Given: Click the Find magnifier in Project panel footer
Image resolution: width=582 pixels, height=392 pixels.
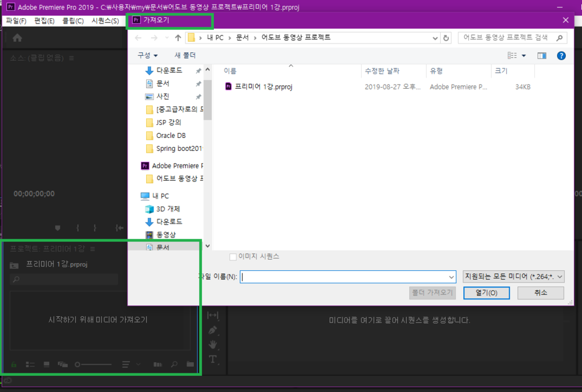Looking at the screenshot, I should coord(174,365).
